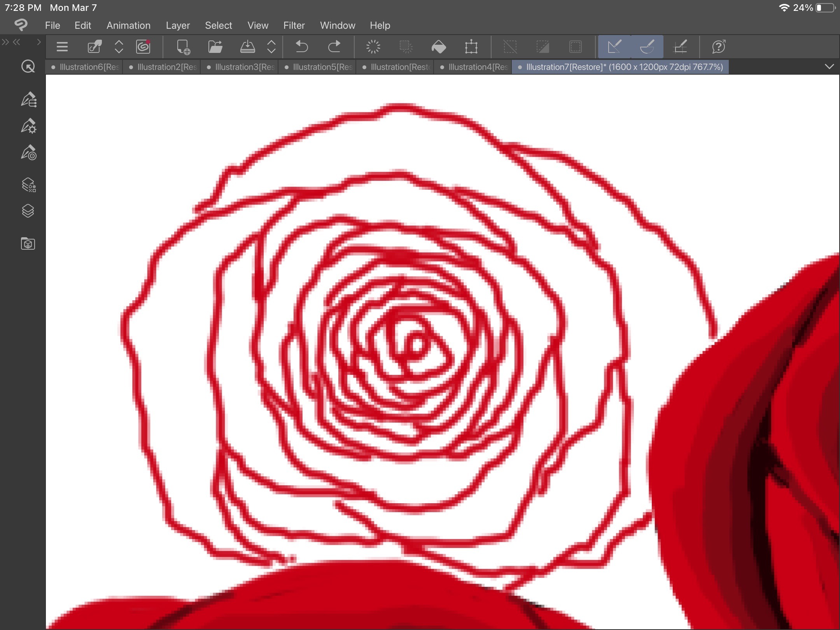This screenshot has height=630, width=840.
Task: Open the 3D material panel in the sidebar
Action: pos(28,244)
